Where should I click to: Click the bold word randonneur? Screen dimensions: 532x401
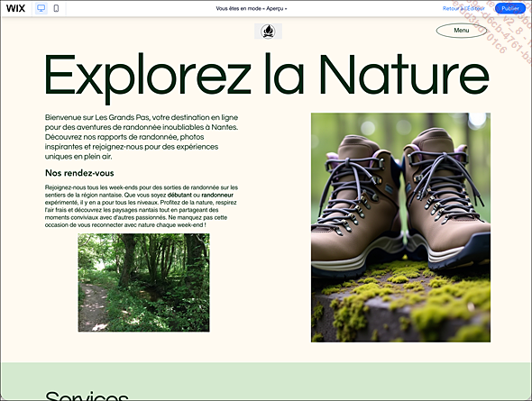(x=217, y=195)
